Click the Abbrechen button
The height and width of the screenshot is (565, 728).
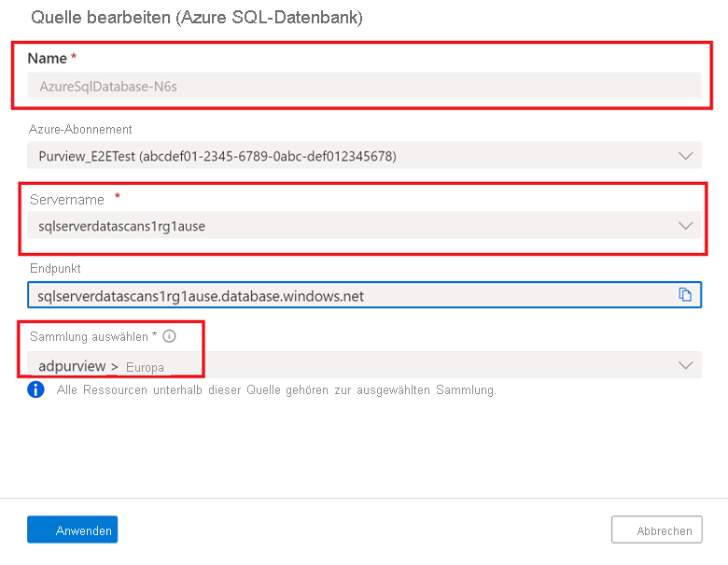[x=656, y=530]
